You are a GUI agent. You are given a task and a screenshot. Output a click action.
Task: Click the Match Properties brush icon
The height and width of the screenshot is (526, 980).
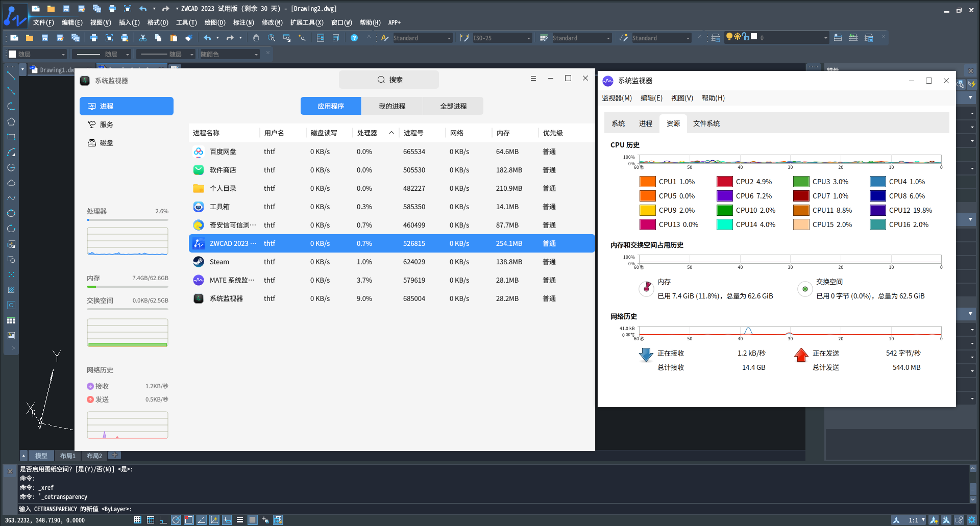coord(189,38)
